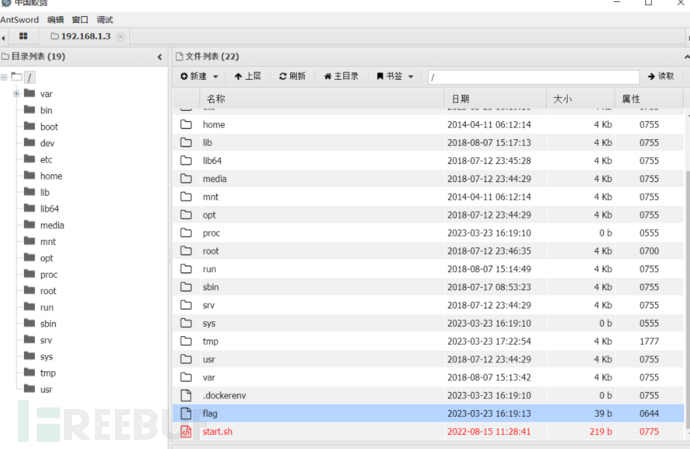This screenshot has width=690, height=449.
Task: Focus the path input field
Action: click(x=534, y=77)
